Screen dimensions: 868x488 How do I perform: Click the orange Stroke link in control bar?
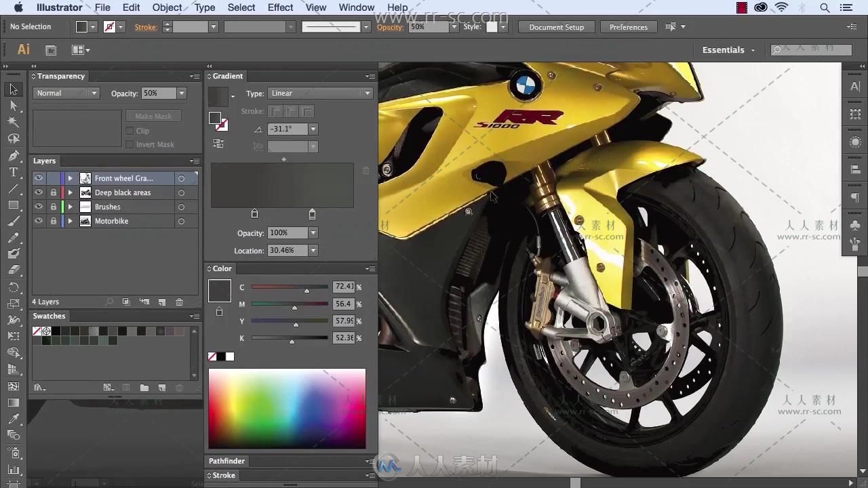(145, 27)
